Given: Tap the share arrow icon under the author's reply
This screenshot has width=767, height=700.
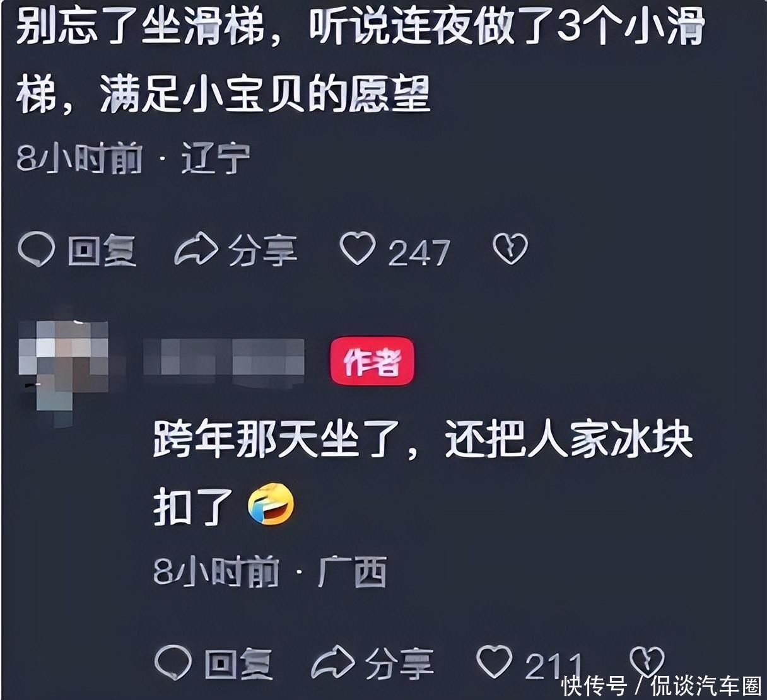Looking at the screenshot, I should 333,662.
